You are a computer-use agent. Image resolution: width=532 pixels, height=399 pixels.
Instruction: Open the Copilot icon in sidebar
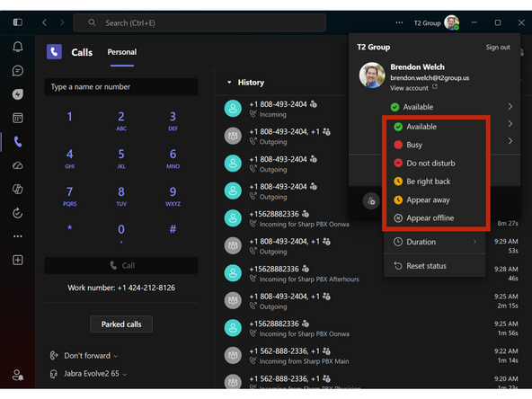click(18, 189)
